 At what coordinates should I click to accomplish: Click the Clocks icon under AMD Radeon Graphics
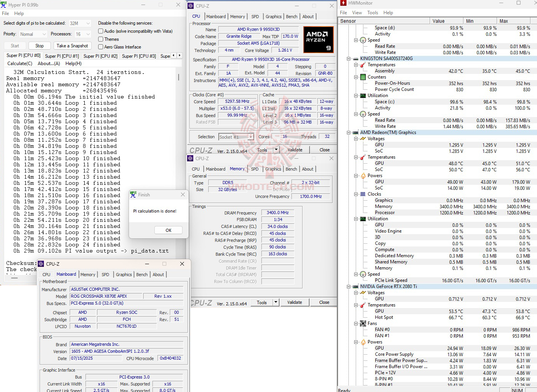pyautogui.click(x=362, y=194)
